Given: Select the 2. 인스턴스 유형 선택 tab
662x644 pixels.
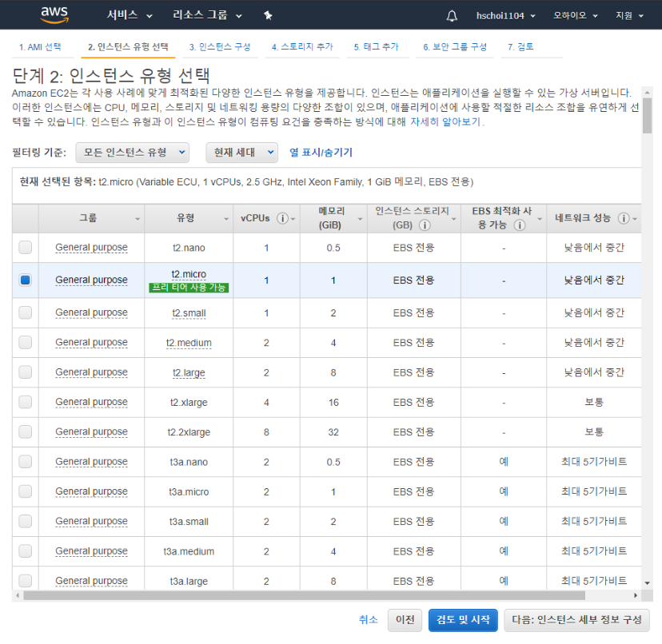Looking at the screenshot, I should (x=128, y=47).
